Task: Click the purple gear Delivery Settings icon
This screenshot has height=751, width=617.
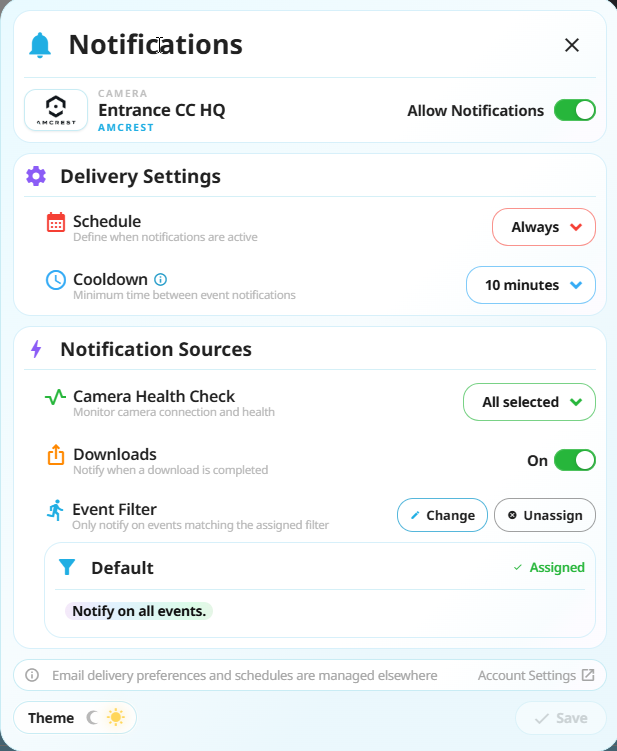Action: (x=36, y=176)
